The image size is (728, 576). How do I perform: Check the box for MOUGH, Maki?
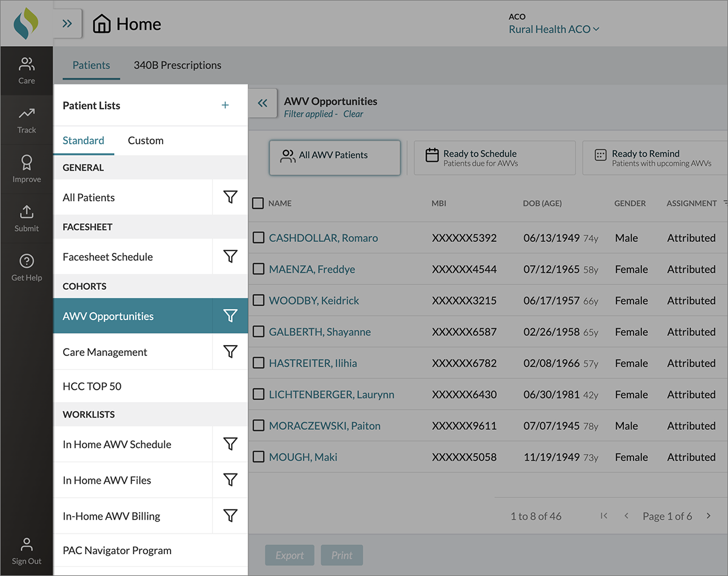[258, 457]
